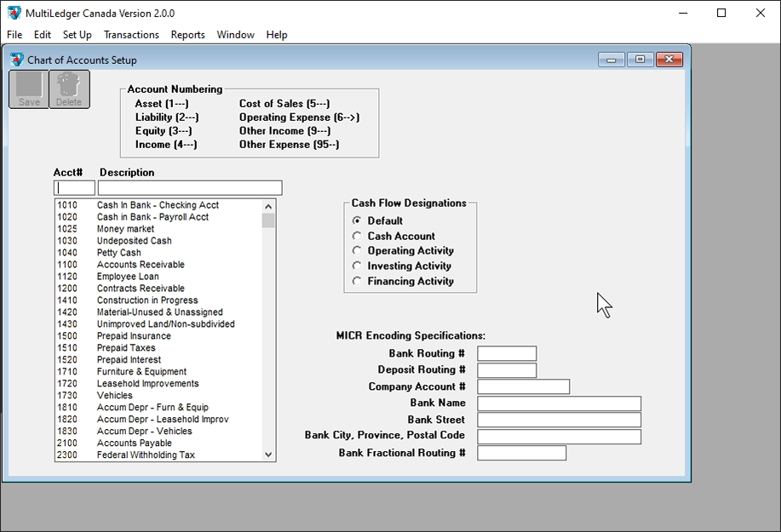Minimize the Chart of Accounts Setup window
This screenshot has width=781, height=532.
(x=611, y=60)
